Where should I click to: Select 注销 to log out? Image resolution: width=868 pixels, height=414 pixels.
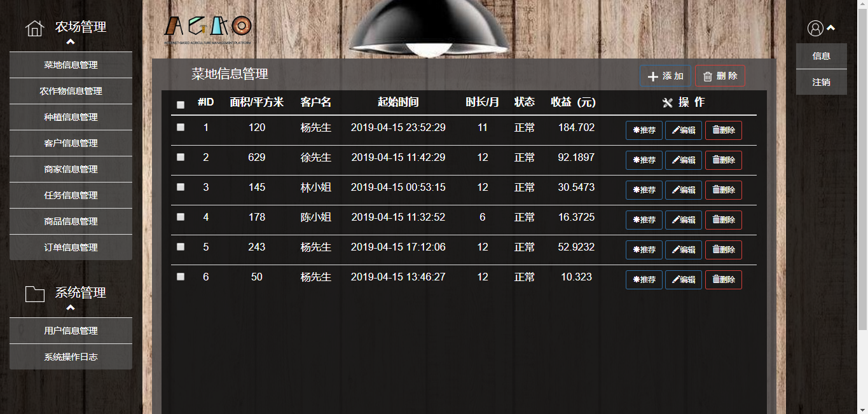click(822, 82)
